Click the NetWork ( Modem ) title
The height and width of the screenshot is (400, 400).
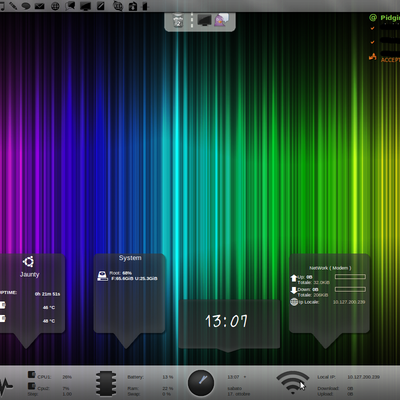click(330, 268)
